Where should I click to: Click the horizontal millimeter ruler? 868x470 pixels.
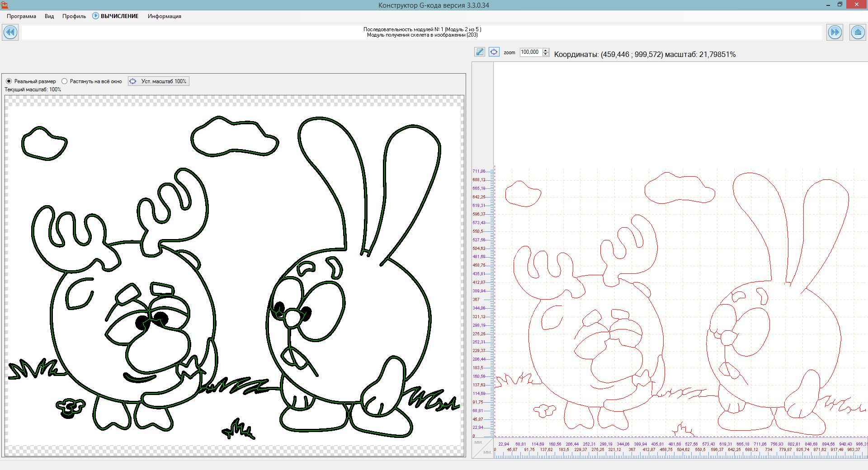[681, 448]
